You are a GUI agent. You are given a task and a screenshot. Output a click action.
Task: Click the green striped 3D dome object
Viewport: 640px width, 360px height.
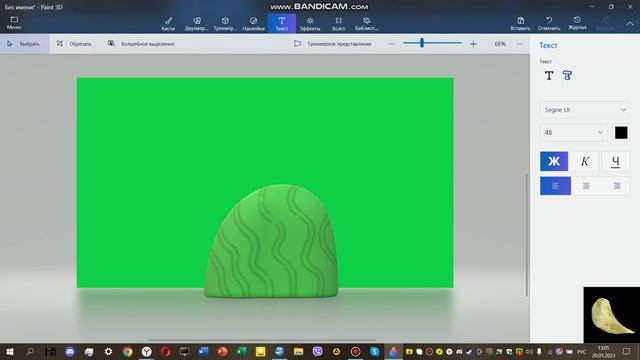point(272,241)
